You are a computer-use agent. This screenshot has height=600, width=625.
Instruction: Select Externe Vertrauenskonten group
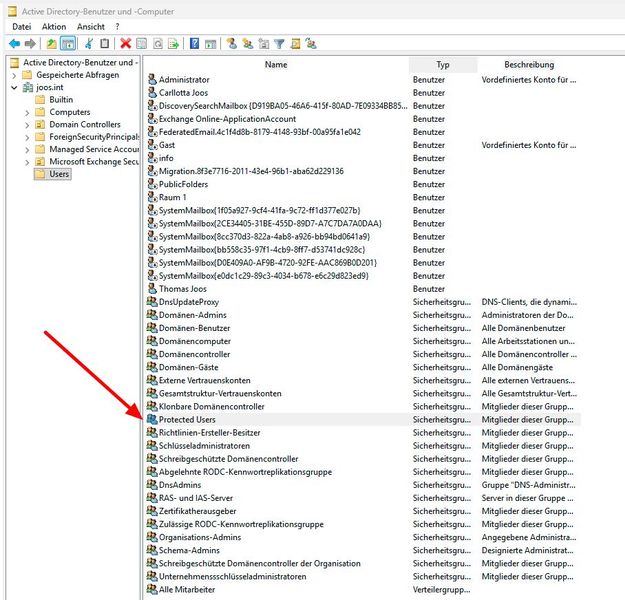coord(204,380)
